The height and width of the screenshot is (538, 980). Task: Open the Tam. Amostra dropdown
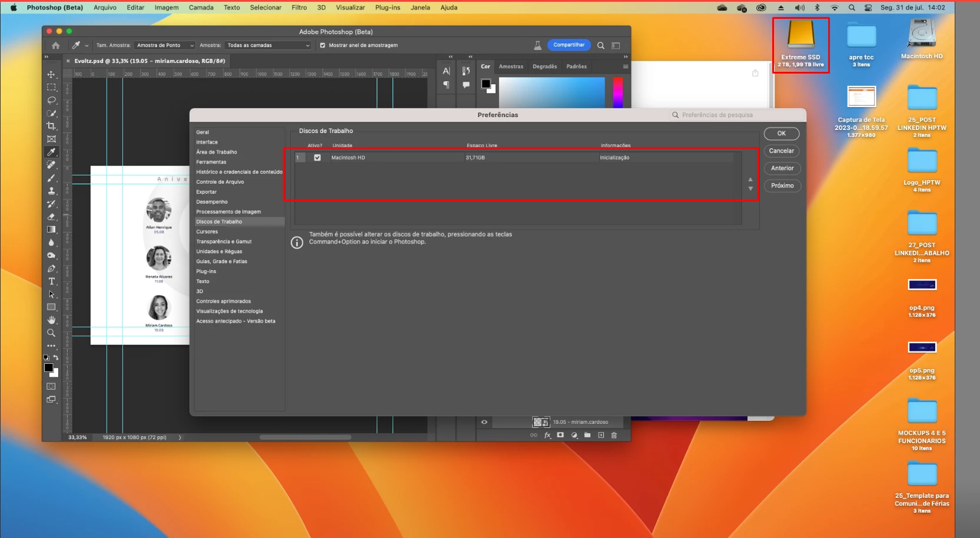[x=165, y=45]
